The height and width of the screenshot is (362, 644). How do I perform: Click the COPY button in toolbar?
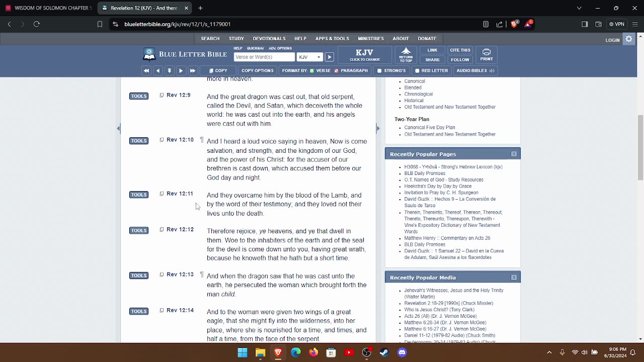(218, 71)
